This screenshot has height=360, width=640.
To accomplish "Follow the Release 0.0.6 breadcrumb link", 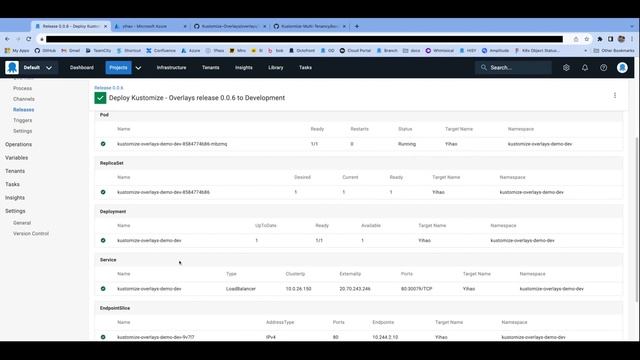I will pyautogui.click(x=109, y=88).
